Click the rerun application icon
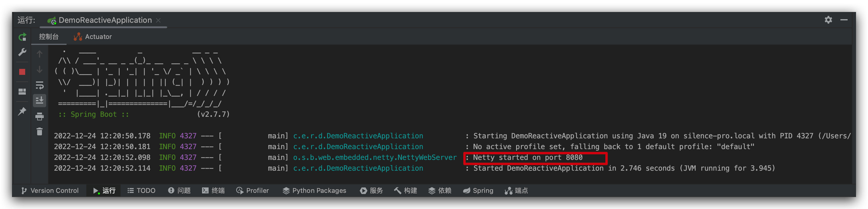 coord(22,37)
